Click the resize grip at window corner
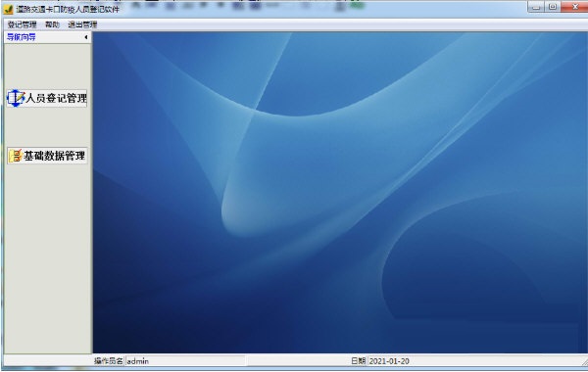 click(584, 362)
